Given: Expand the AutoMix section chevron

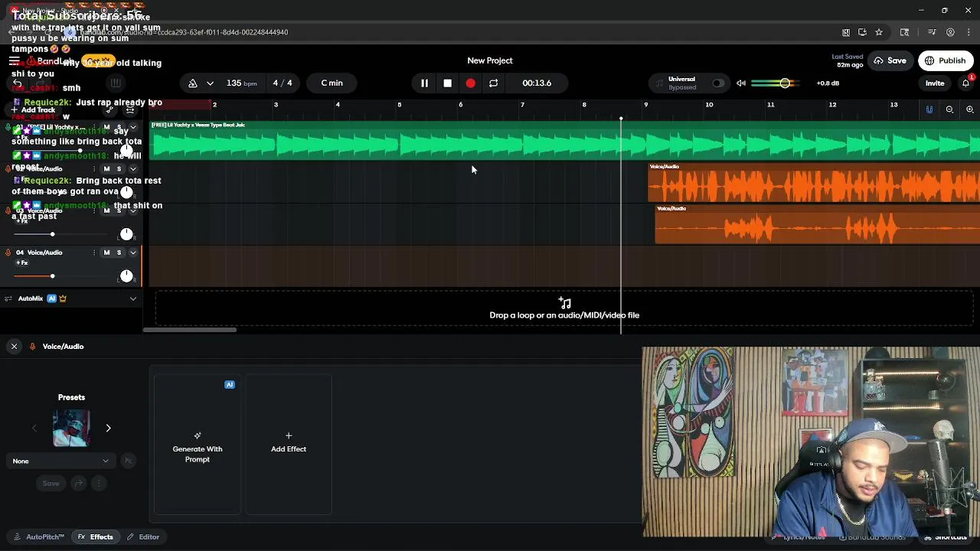Looking at the screenshot, I should [x=132, y=298].
